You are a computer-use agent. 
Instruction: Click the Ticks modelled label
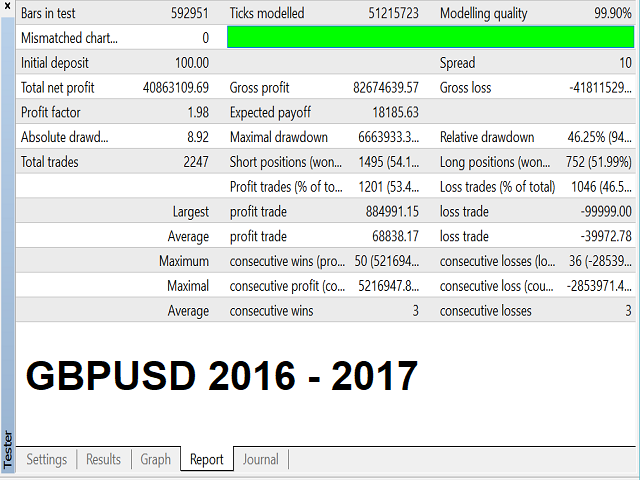[x=267, y=13]
